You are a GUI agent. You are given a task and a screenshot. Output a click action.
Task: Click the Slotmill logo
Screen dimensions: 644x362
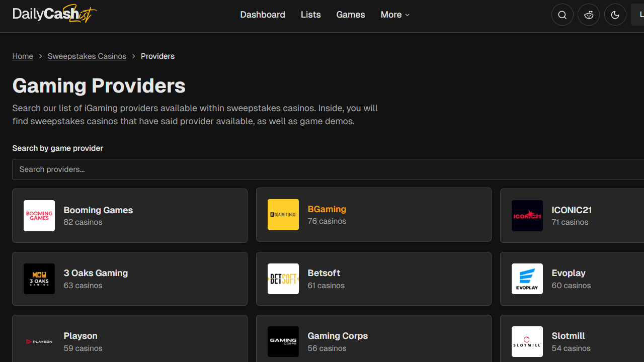[527, 341]
